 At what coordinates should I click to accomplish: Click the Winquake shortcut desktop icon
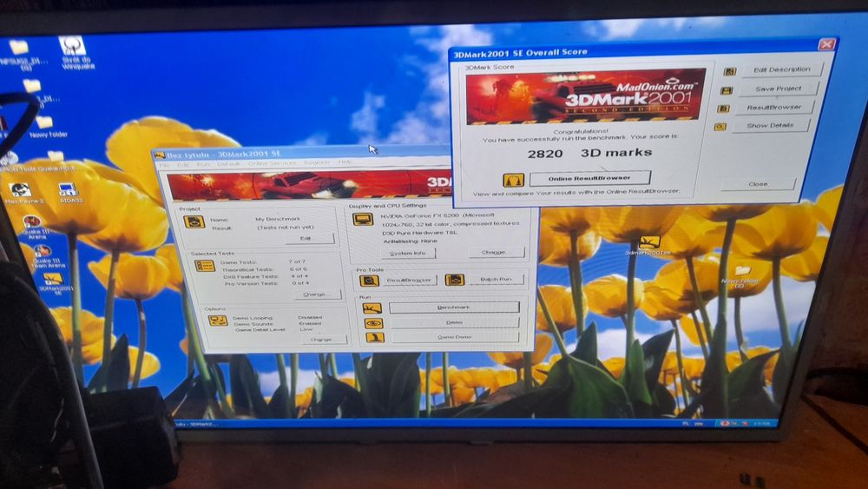tap(74, 53)
